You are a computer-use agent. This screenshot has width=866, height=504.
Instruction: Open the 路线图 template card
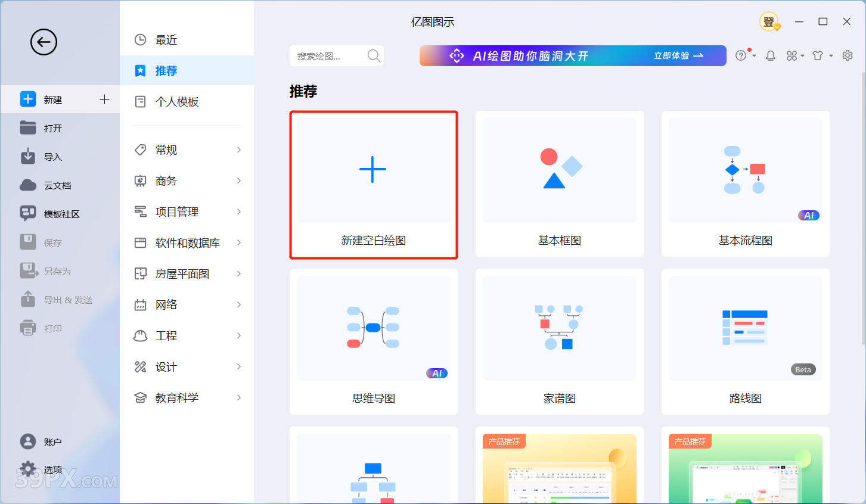coord(746,341)
